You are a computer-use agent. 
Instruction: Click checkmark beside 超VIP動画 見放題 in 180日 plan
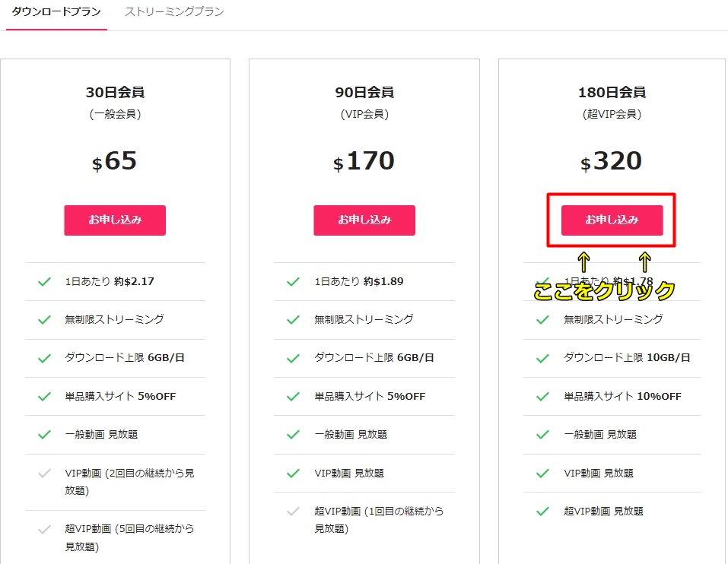[542, 512]
